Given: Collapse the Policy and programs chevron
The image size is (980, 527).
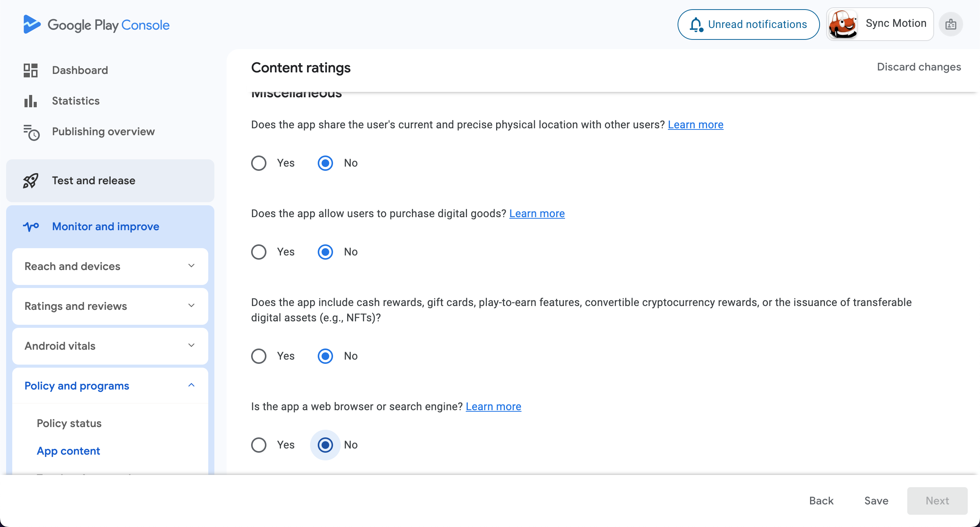Looking at the screenshot, I should click(x=192, y=385).
